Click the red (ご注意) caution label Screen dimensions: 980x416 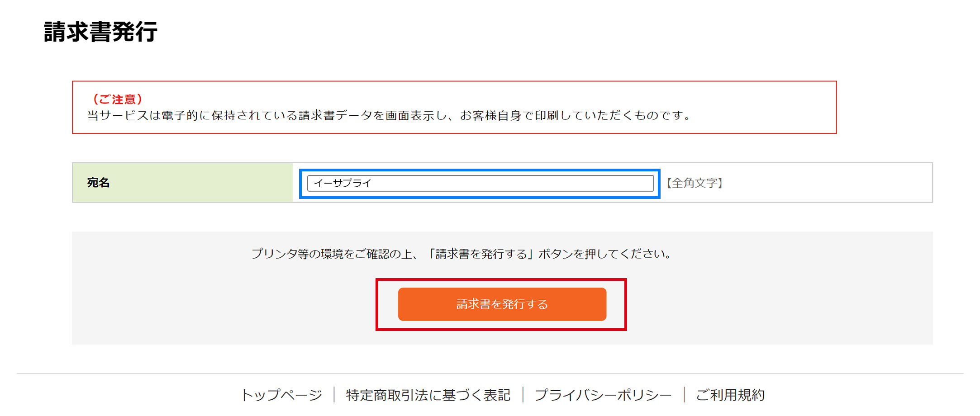pyautogui.click(x=117, y=99)
